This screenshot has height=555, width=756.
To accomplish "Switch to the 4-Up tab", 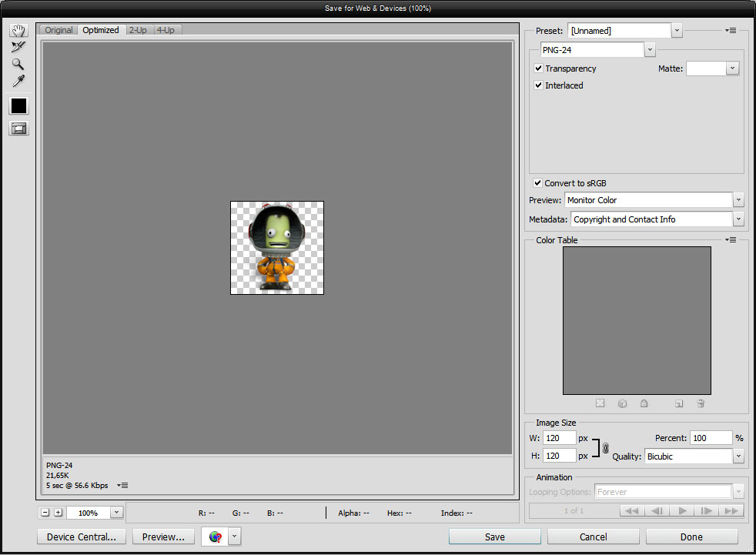I will click(166, 30).
